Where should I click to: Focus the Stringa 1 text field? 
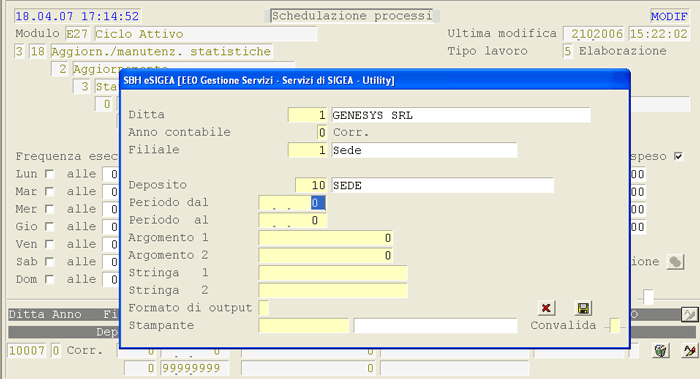click(333, 273)
